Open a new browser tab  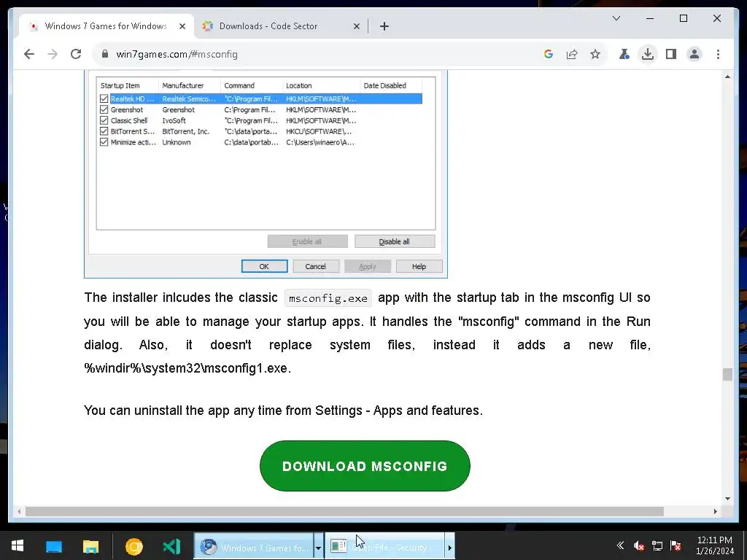[384, 26]
